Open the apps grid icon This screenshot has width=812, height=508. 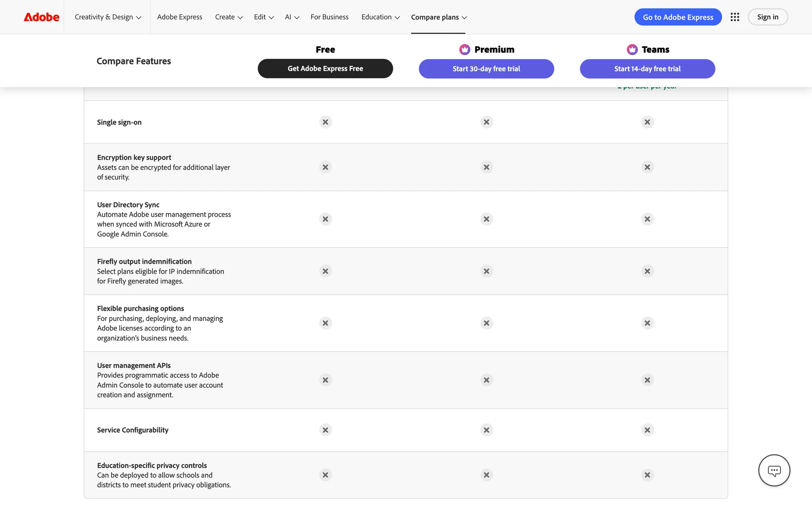point(735,17)
